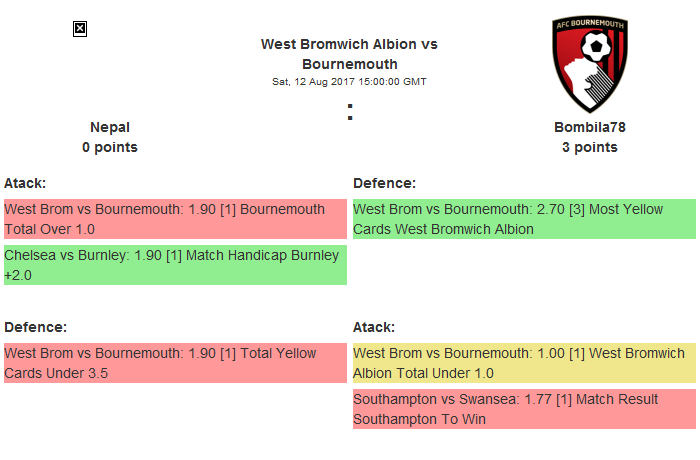Click the match date Sat, 12 Aug 2017

(349, 81)
